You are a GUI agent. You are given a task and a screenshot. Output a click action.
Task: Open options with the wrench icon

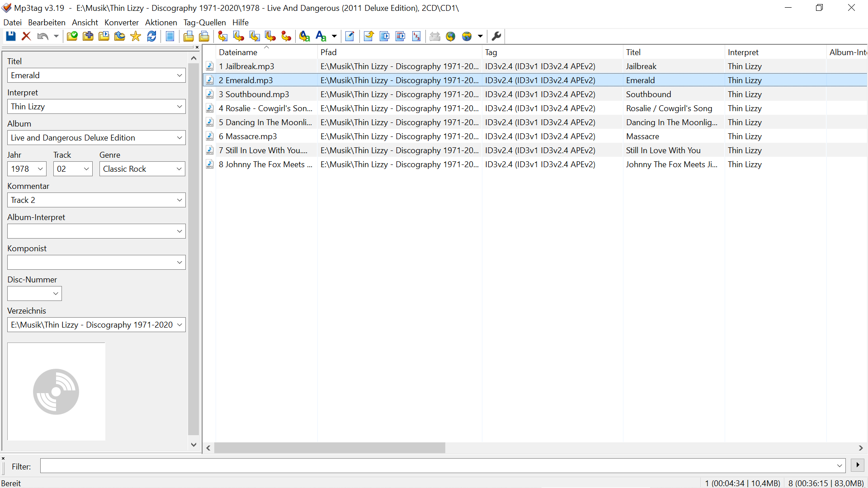click(496, 36)
